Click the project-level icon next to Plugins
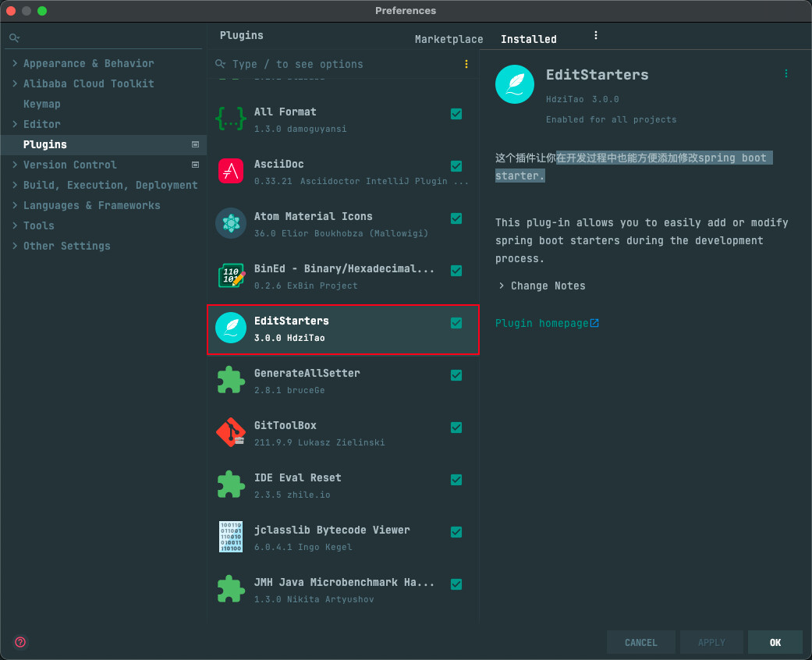812x660 pixels. (x=195, y=144)
